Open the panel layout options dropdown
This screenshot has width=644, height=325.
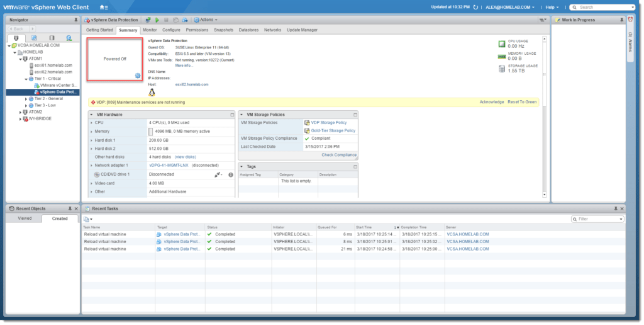542,20
